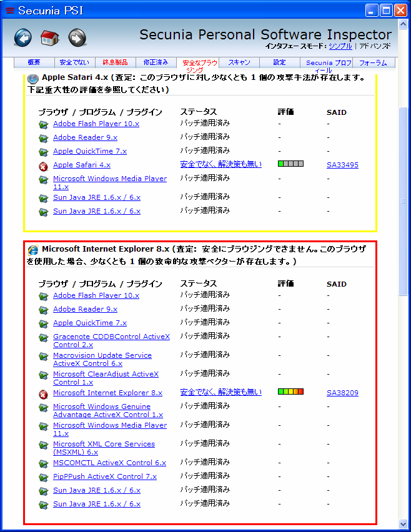Open the フォーラム tab
The height and width of the screenshot is (532, 411).
tap(374, 62)
